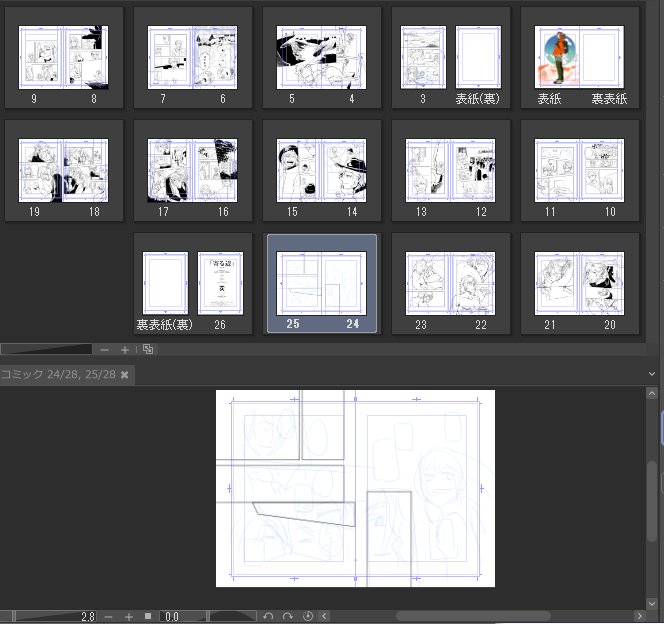This screenshot has width=664, height=624.
Task: Click the page manager layout switch icon
Action: coord(148,349)
